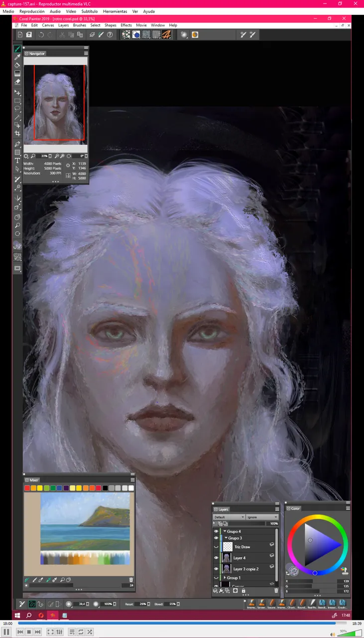Skip to next media in VLC

(37, 632)
